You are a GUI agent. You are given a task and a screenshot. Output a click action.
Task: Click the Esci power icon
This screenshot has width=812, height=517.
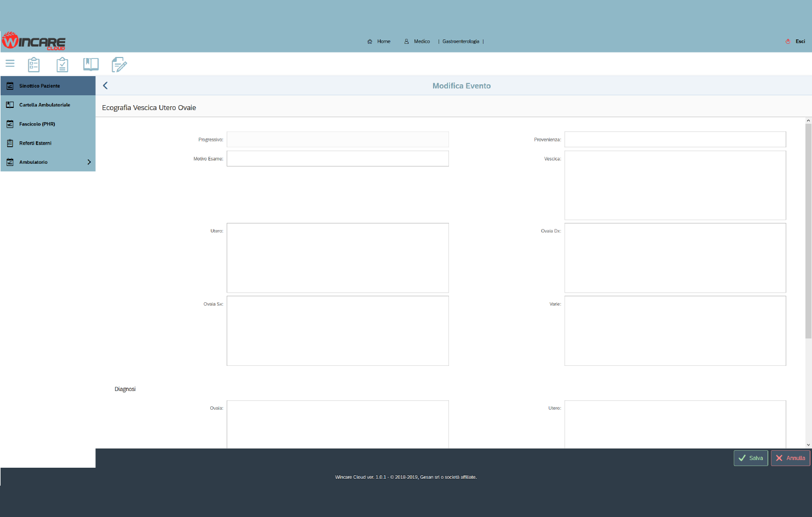pyautogui.click(x=788, y=42)
